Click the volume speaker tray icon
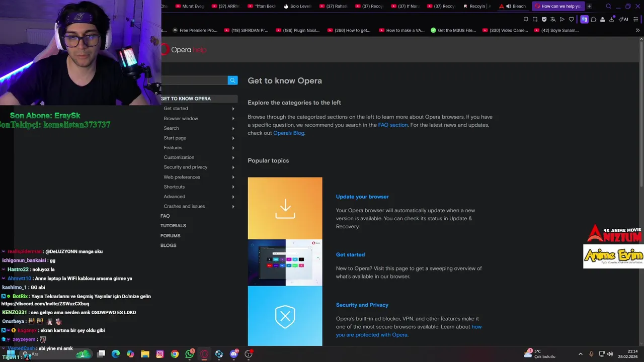The width and height of the screenshot is (644, 362). coord(610,354)
